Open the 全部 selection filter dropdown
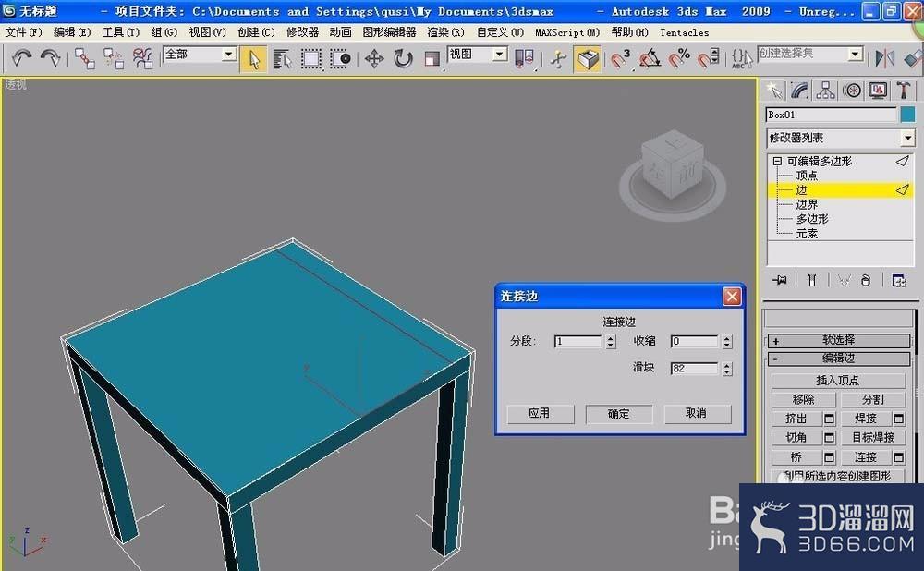Screen dimensions: 924x571 [x=228, y=55]
